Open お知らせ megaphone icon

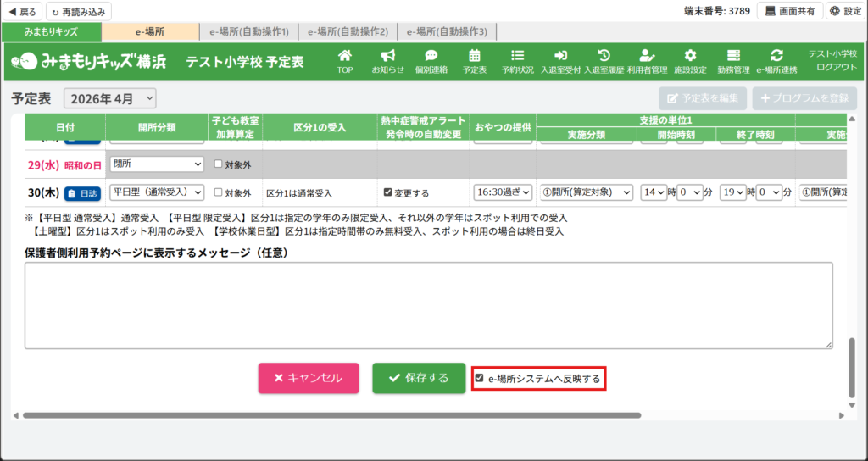tap(387, 61)
